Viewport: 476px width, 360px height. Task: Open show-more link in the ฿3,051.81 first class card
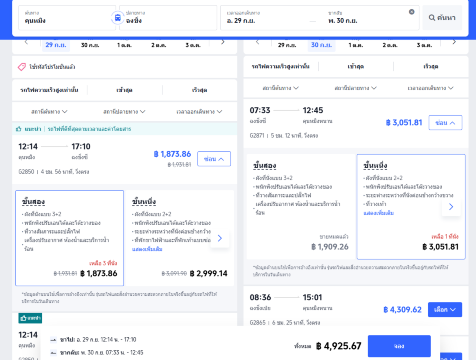pos(379,213)
